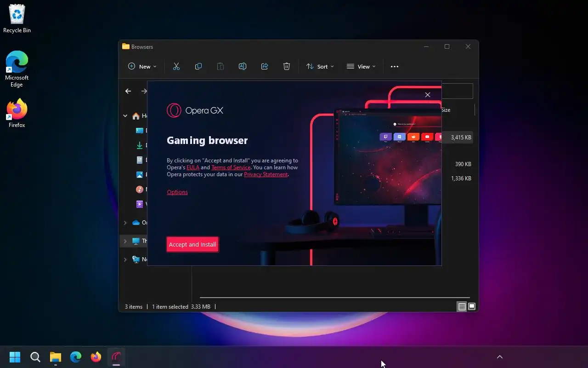Open the taskbar Search
Image resolution: width=588 pixels, height=368 pixels.
click(35, 357)
